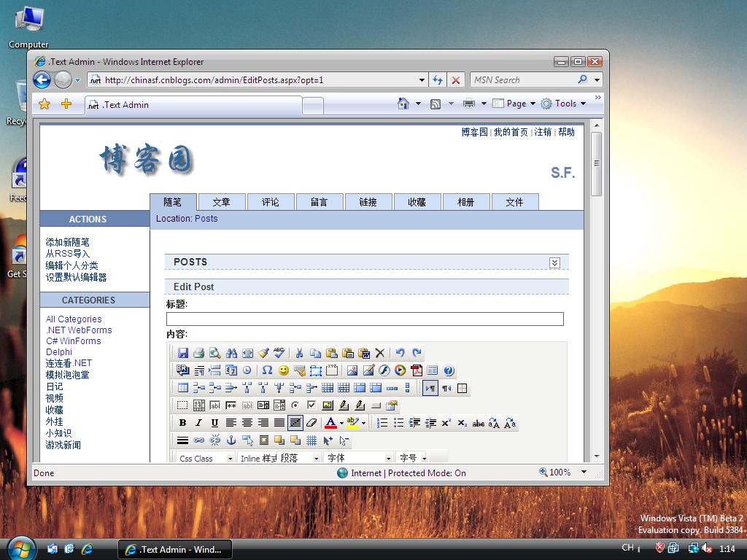
Task: Toggle Underline formatting
Action: 215,423
